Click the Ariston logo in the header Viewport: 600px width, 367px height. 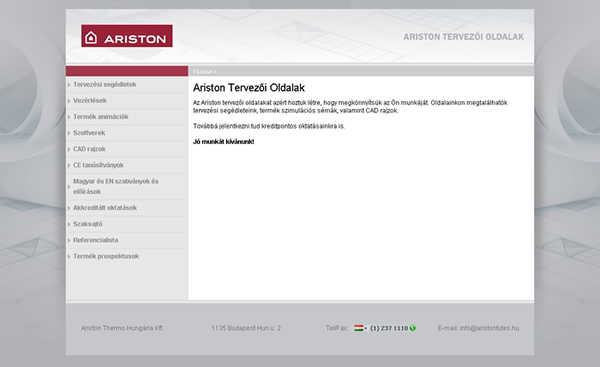pos(127,36)
